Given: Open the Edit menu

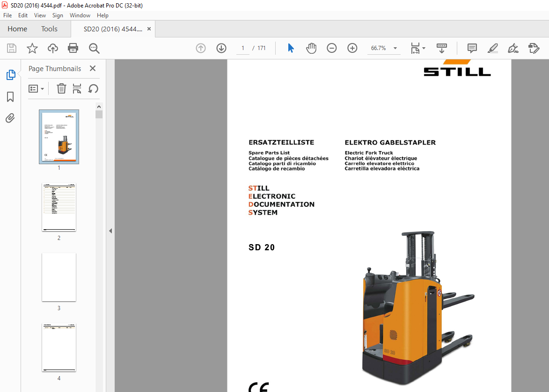Looking at the screenshot, I should [x=23, y=15].
